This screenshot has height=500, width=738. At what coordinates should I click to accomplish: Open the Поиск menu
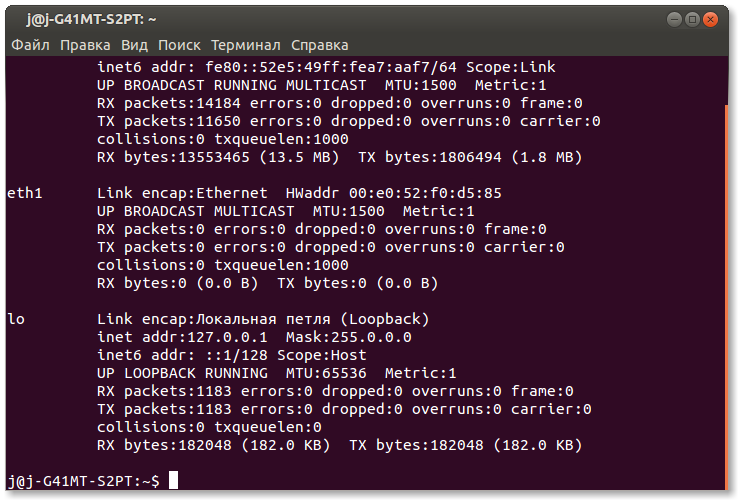pos(179,45)
